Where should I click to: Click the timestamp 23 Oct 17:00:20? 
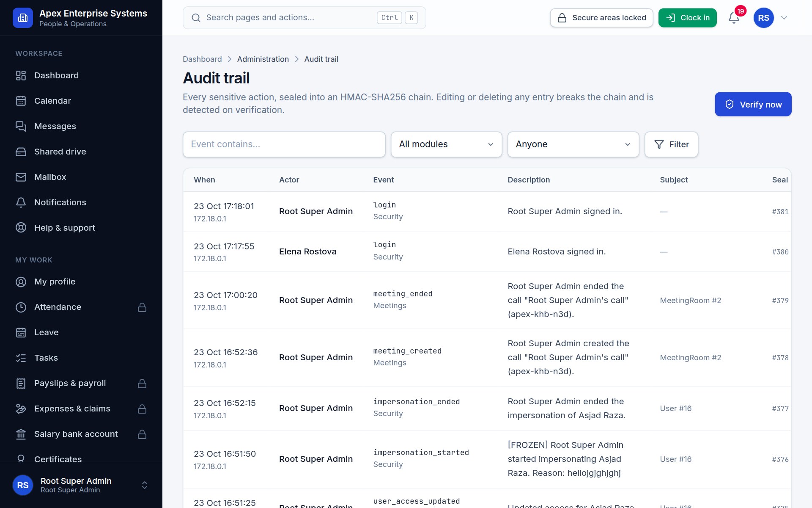[x=225, y=295]
